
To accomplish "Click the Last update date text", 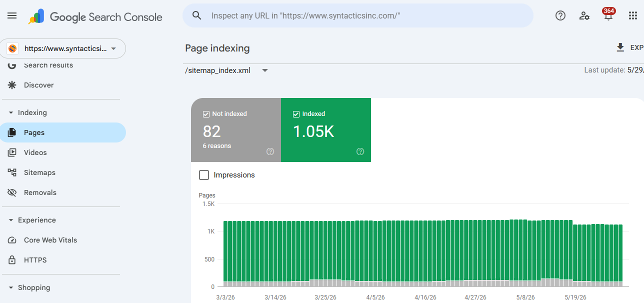I will point(614,70).
